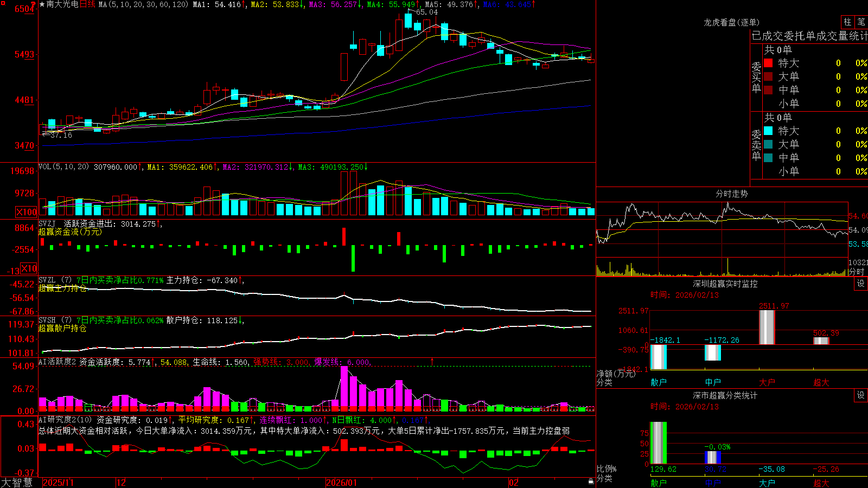Switch order view to 笔 mode
This screenshot has height=488, width=868.
(861, 22)
